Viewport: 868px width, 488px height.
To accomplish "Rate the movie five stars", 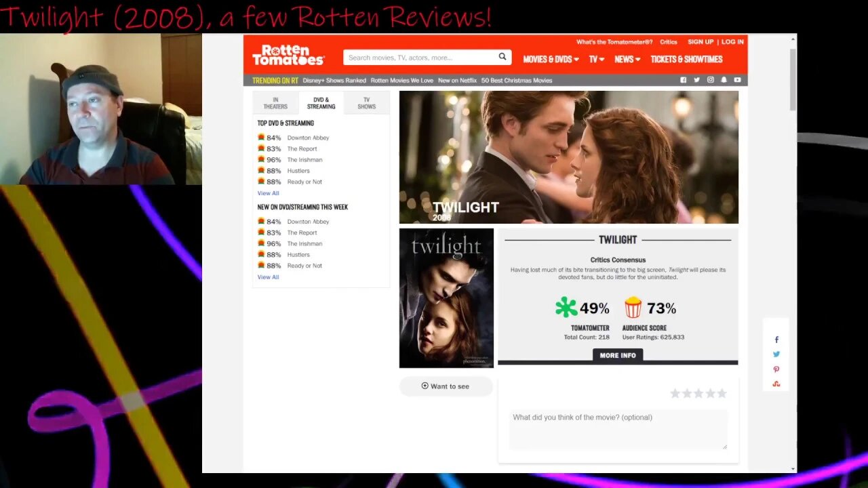I will pyautogui.click(x=722, y=393).
